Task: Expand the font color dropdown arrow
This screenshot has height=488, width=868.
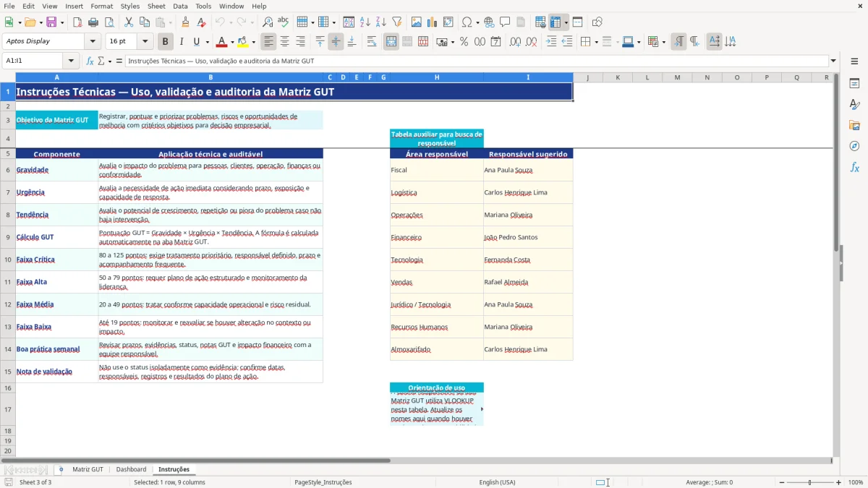Action: (x=232, y=42)
